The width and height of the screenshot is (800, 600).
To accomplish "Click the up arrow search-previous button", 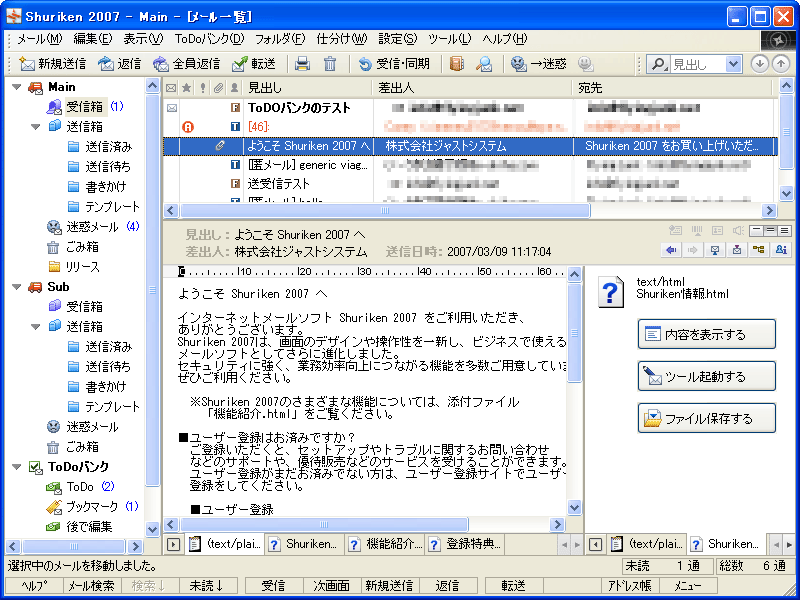I will pos(781,64).
